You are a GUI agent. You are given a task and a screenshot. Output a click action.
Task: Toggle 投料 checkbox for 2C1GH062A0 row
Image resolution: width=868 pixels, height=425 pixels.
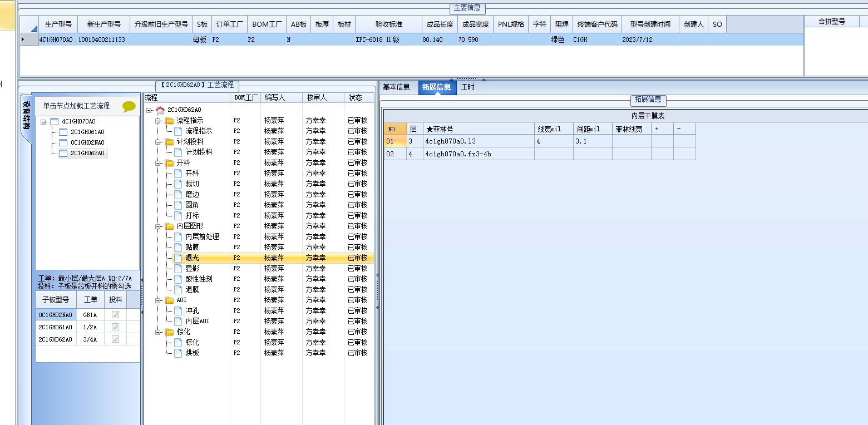click(x=116, y=339)
